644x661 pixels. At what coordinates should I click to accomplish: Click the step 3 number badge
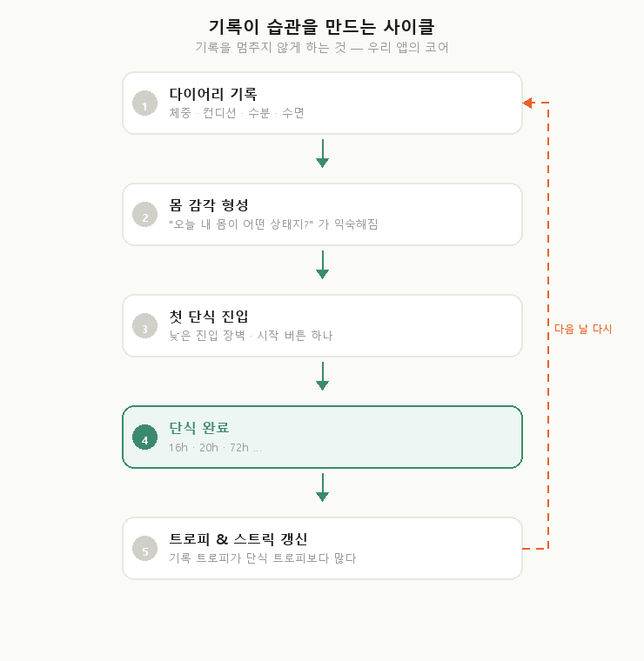click(x=144, y=326)
